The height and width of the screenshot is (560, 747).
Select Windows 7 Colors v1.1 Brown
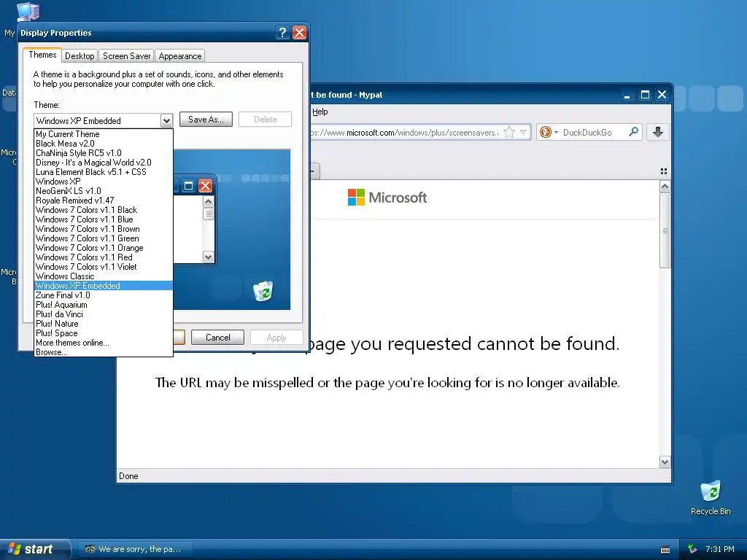tap(104, 229)
